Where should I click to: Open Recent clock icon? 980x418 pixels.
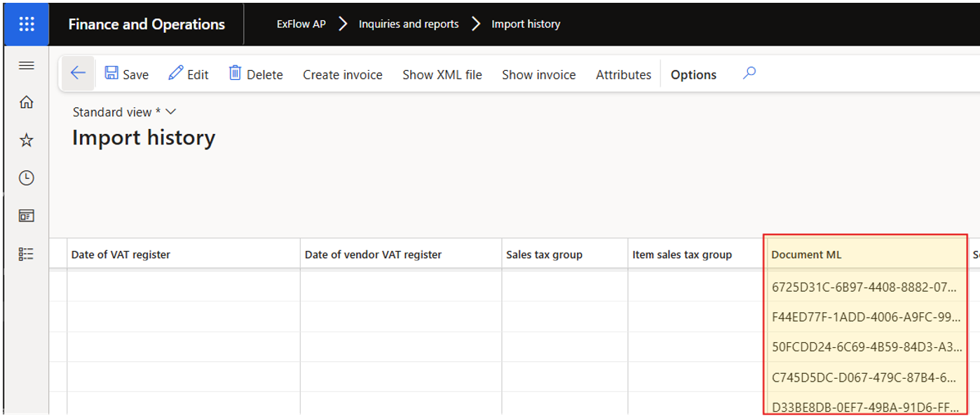(26, 178)
